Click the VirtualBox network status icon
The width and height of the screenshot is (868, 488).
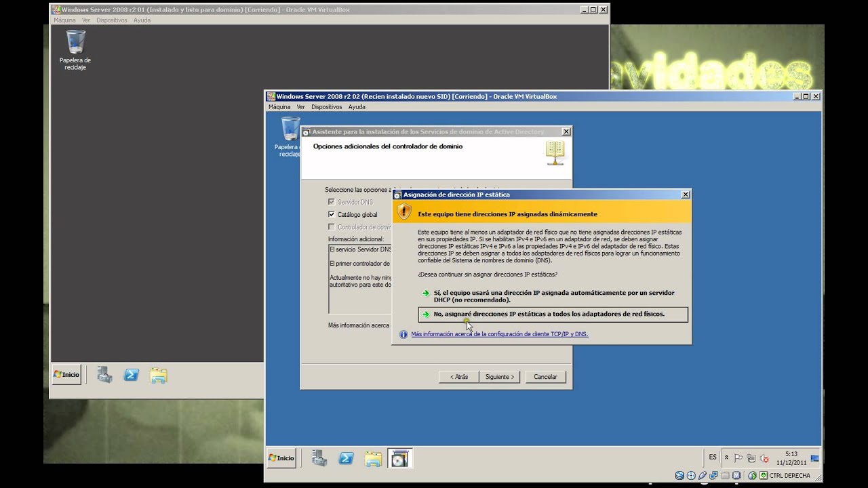pos(714,476)
